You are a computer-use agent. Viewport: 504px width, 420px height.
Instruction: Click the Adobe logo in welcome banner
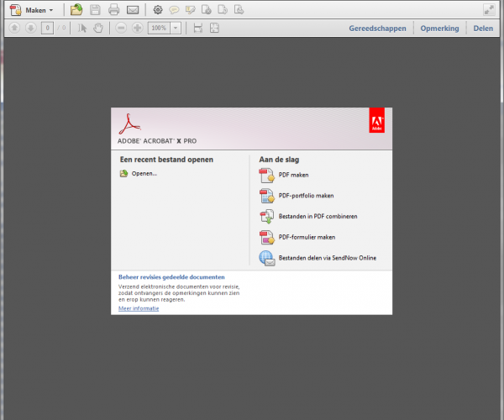click(376, 120)
